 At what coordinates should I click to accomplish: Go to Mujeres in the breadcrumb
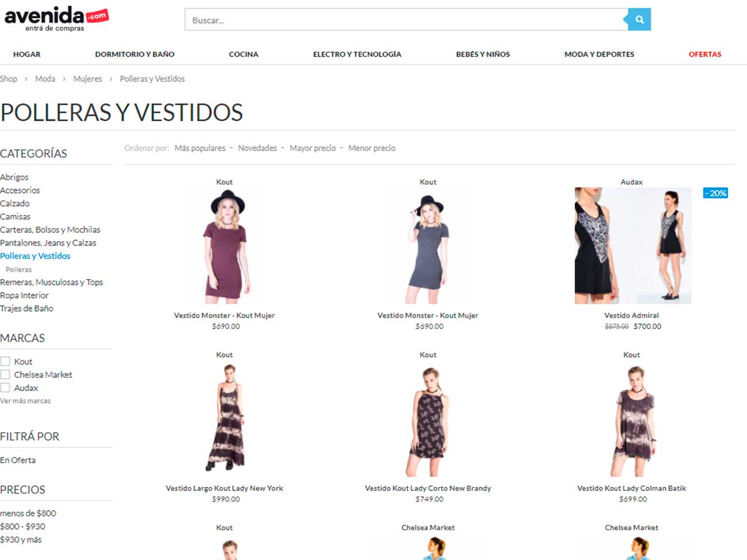click(87, 79)
